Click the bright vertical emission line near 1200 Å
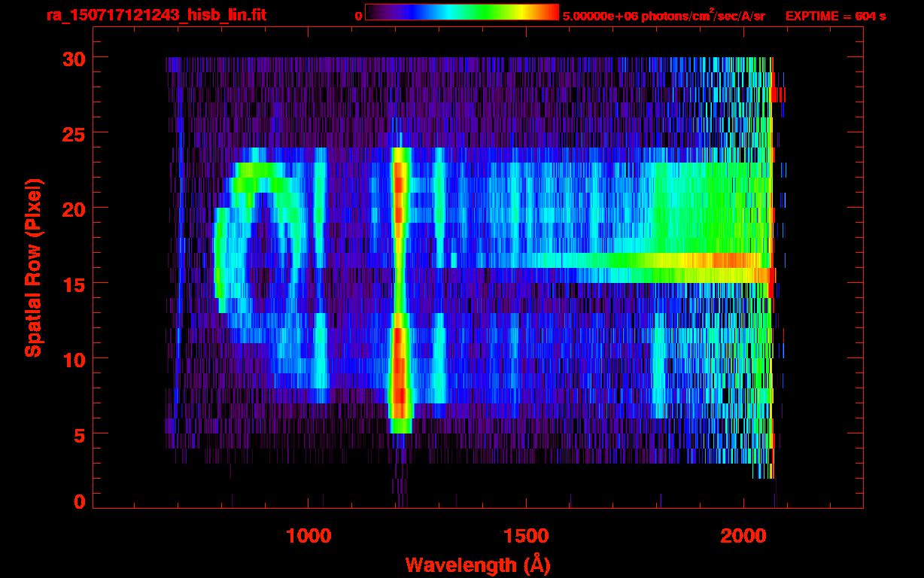924x578 pixels. pyautogui.click(x=400, y=286)
